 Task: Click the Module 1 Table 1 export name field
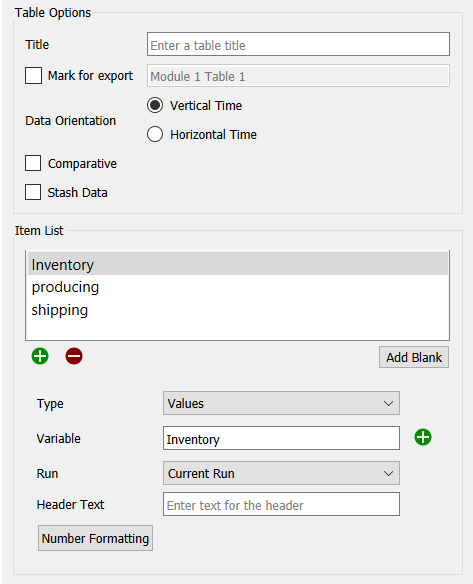coord(298,76)
